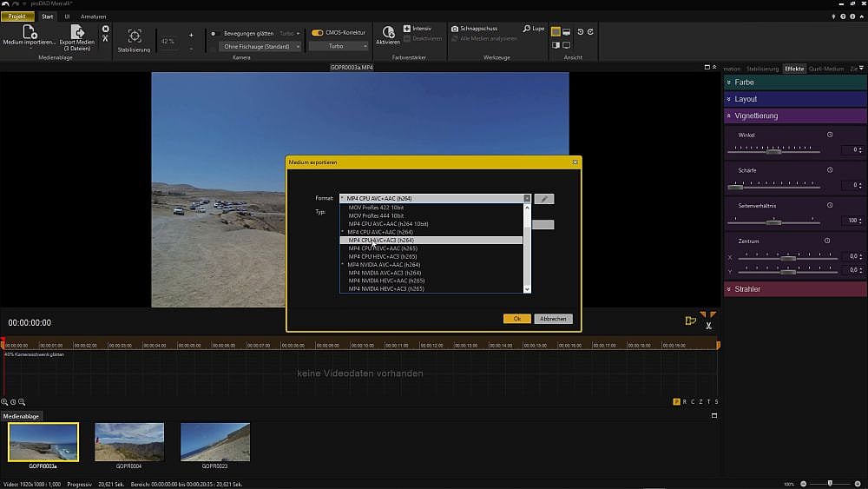Open the Lupe magnifier tool
Screen dimensions: 868x489
534,29
